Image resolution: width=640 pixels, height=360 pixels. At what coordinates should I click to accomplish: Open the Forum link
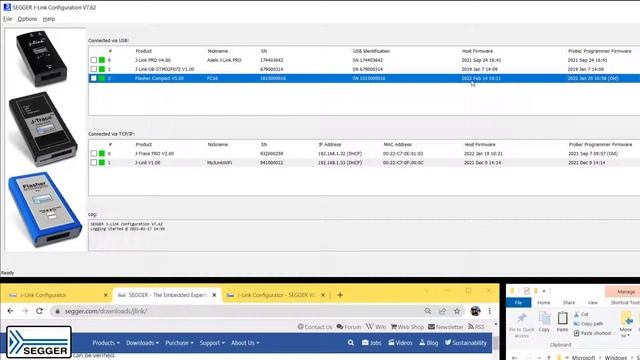(349, 327)
